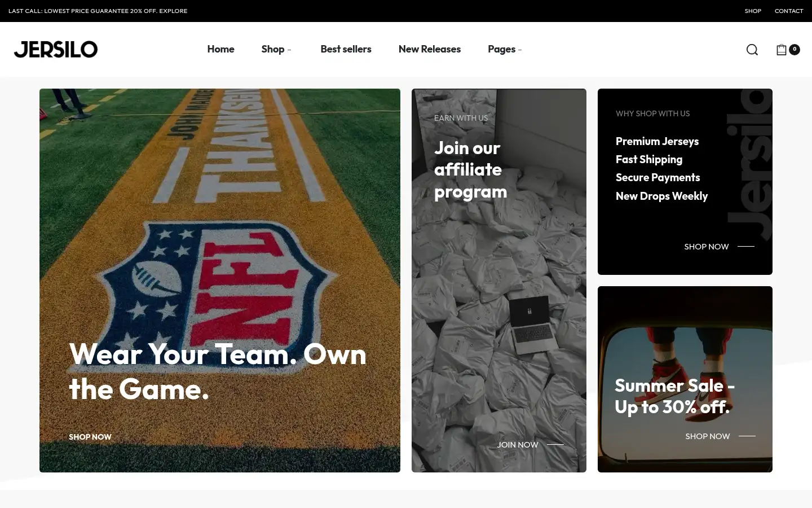
Task: Click 'New Drops Weekly' text
Action: coord(661,196)
